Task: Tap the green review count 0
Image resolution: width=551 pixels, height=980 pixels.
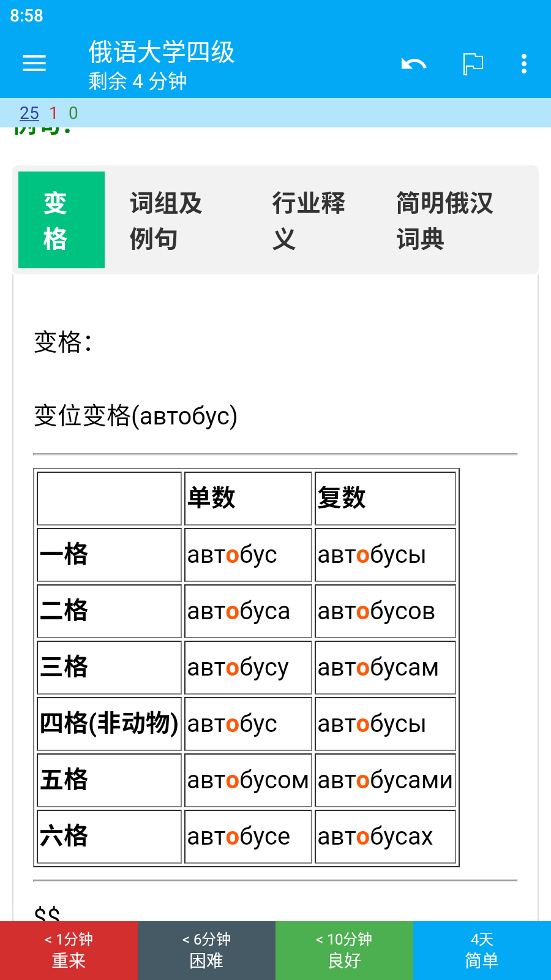Action: [x=73, y=113]
